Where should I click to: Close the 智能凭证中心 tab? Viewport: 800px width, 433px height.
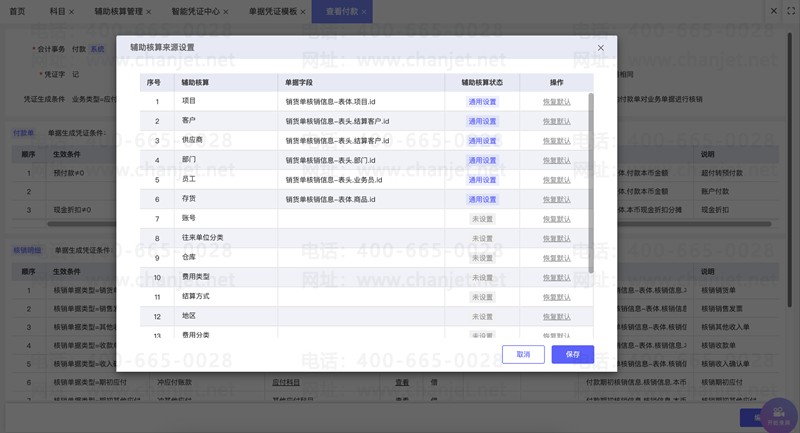coord(226,12)
